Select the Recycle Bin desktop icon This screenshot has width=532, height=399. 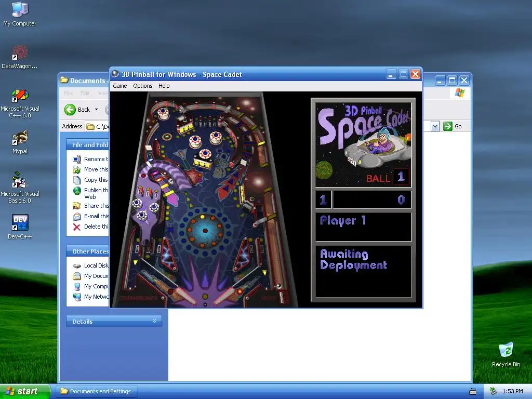tap(506, 354)
